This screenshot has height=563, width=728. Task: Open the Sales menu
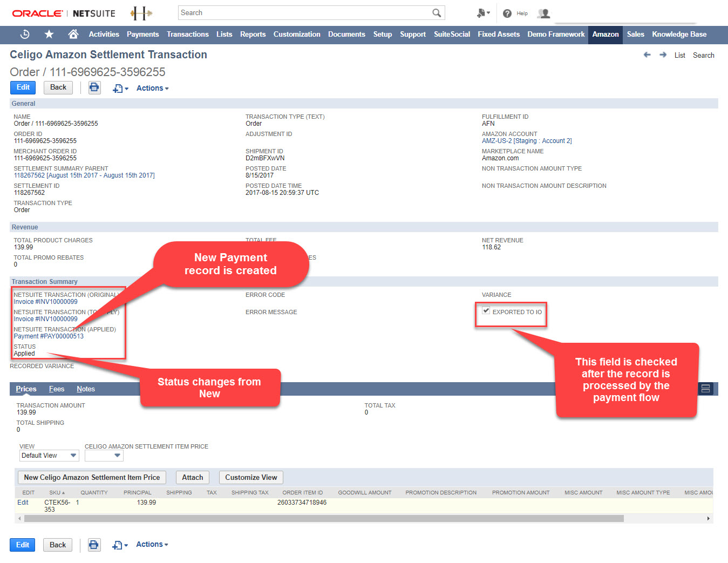(636, 34)
